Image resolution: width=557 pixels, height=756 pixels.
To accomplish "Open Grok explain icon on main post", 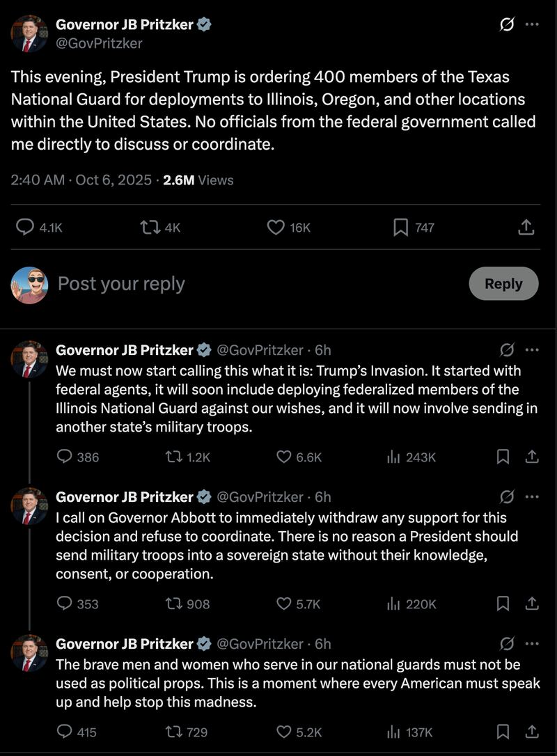I will (x=508, y=24).
